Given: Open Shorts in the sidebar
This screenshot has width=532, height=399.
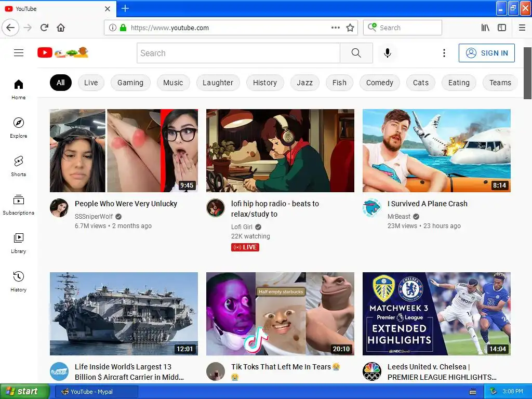Looking at the screenshot, I should coord(19,166).
